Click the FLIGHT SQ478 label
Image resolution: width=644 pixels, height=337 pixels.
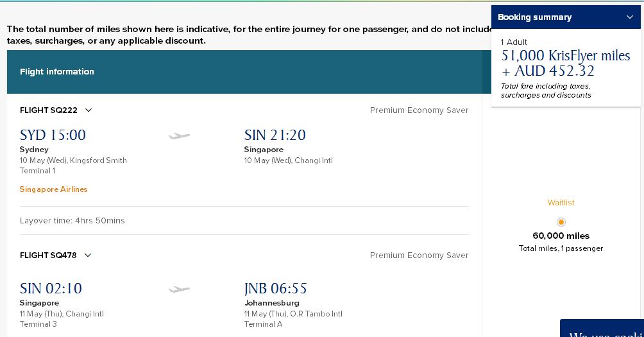pyautogui.click(x=48, y=255)
